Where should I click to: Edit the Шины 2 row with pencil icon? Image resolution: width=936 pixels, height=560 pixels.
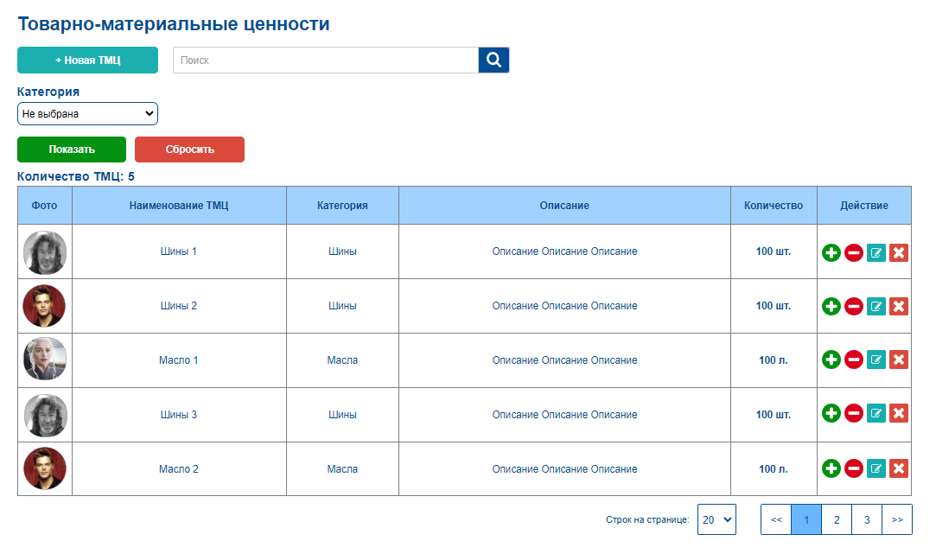pos(876,306)
